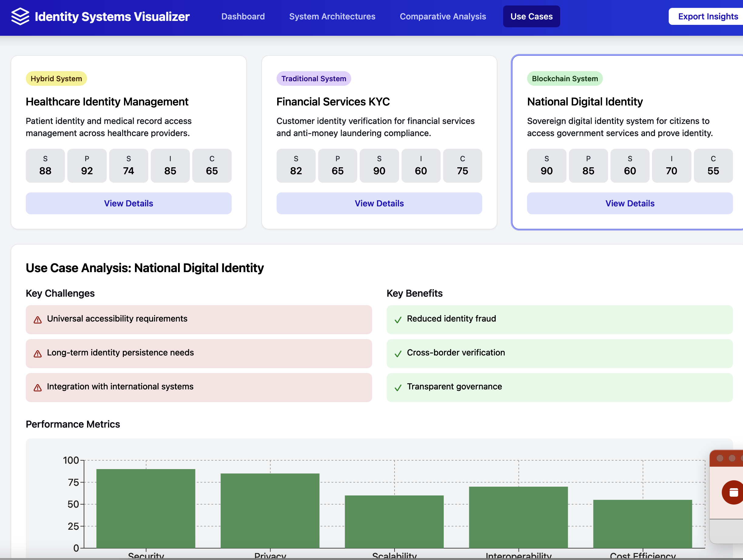Click the Security bar in chart
Screen dimensions: 743x560
146,508
